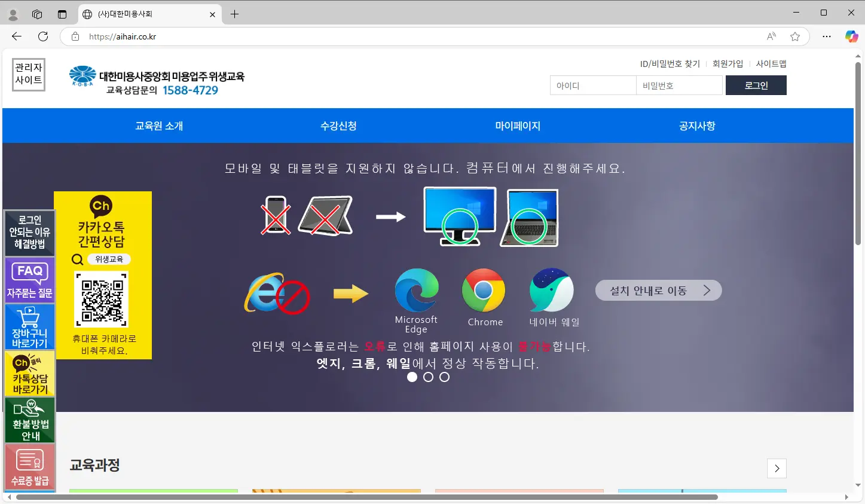This screenshot has width=865, height=504.
Task: Open the 장바구니 바로가기 cart icon
Action: (29, 326)
